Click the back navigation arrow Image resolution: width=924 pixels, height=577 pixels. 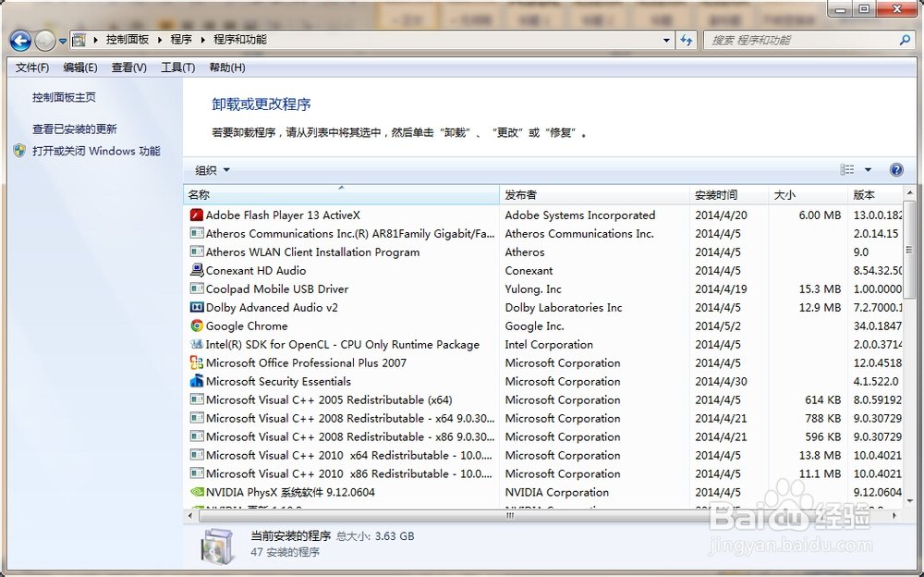[19, 40]
